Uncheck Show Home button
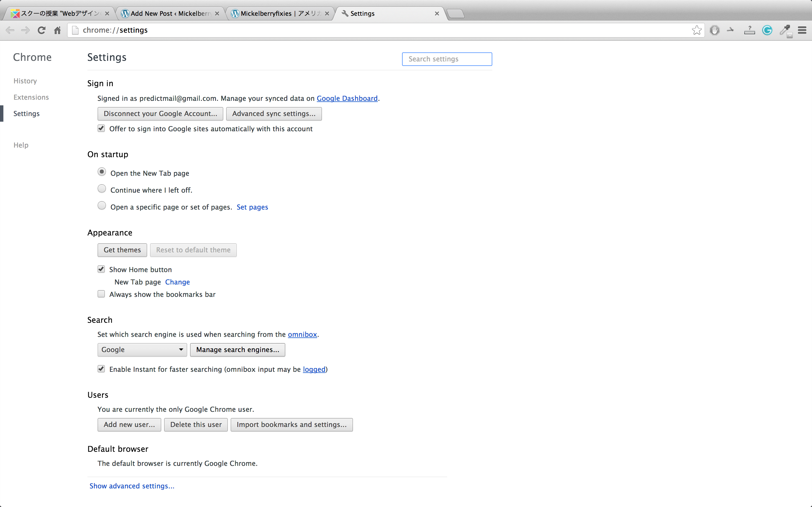Image resolution: width=812 pixels, height=507 pixels. [101, 269]
